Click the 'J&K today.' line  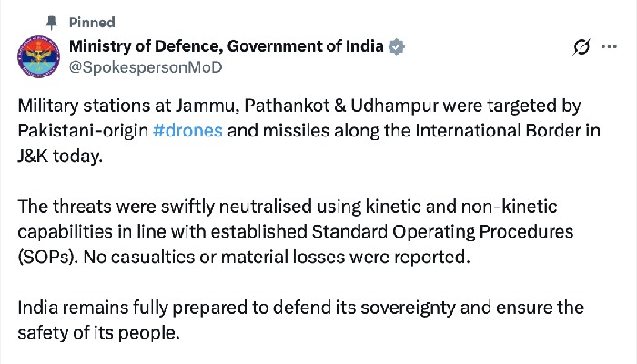coord(60,156)
